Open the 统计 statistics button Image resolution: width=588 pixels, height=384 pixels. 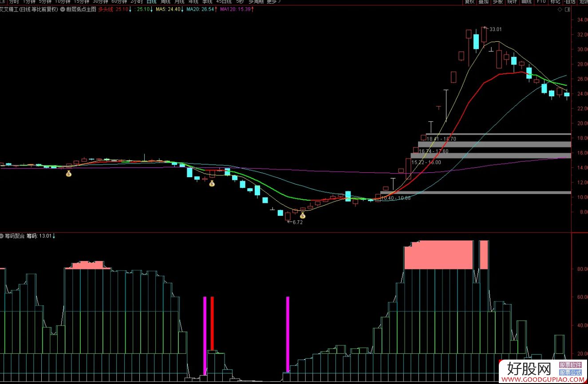(512, 2)
